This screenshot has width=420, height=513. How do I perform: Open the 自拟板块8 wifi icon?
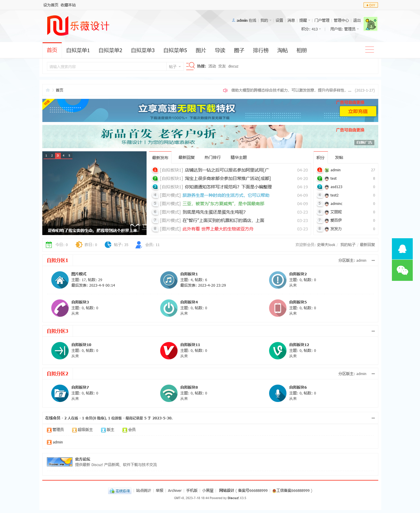coord(169,393)
